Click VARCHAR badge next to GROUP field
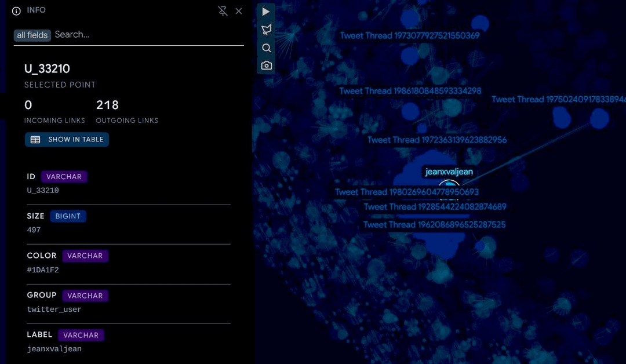The width and height of the screenshot is (626, 364). [x=85, y=296]
